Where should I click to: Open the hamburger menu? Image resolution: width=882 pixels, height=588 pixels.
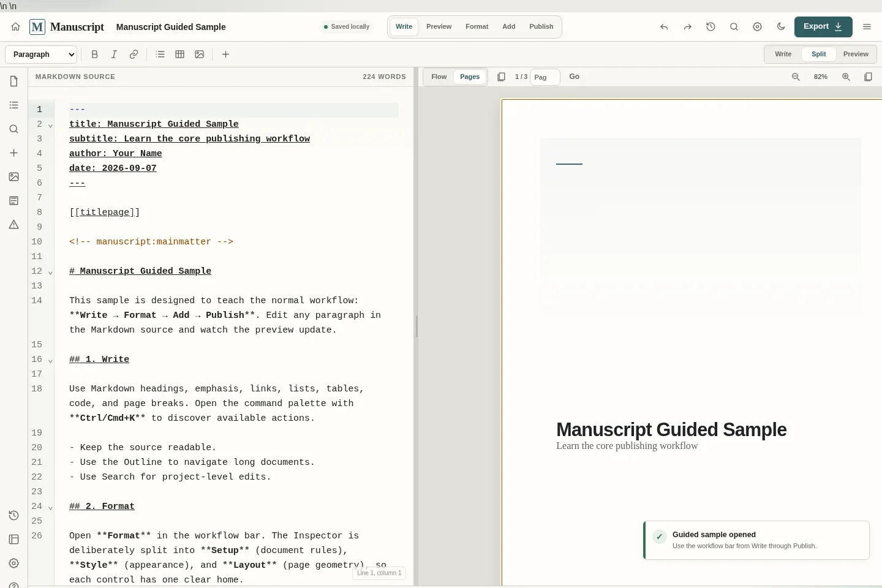(867, 27)
